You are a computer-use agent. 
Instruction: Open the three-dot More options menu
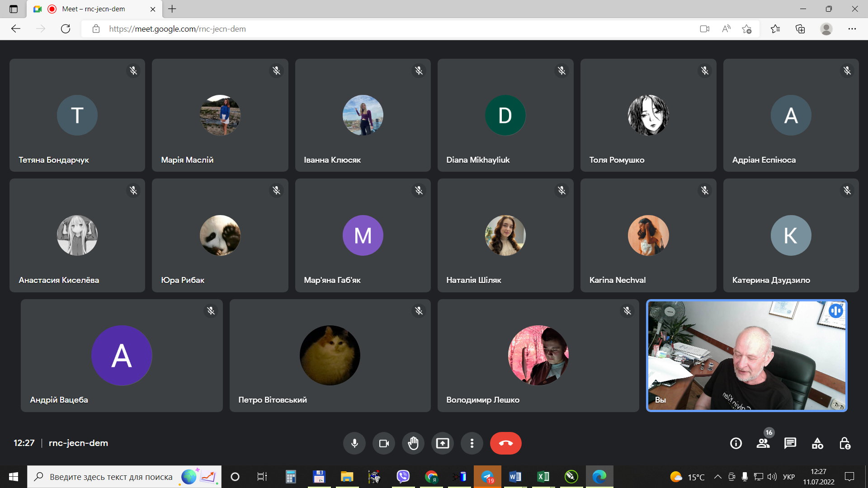472,443
